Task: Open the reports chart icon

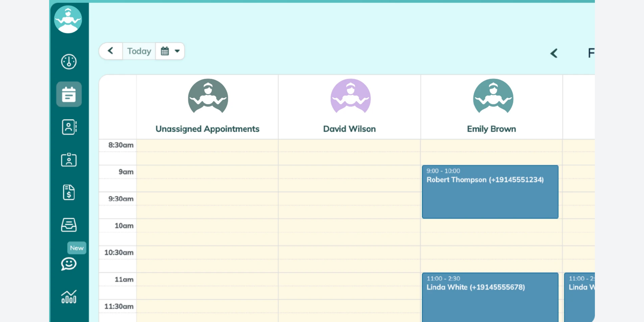Action: coord(69,297)
